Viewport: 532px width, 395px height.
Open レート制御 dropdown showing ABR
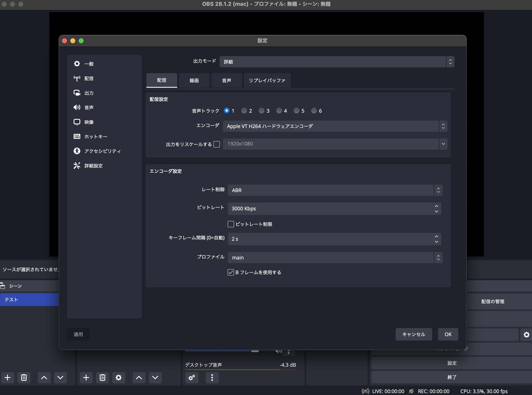[x=335, y=190]
